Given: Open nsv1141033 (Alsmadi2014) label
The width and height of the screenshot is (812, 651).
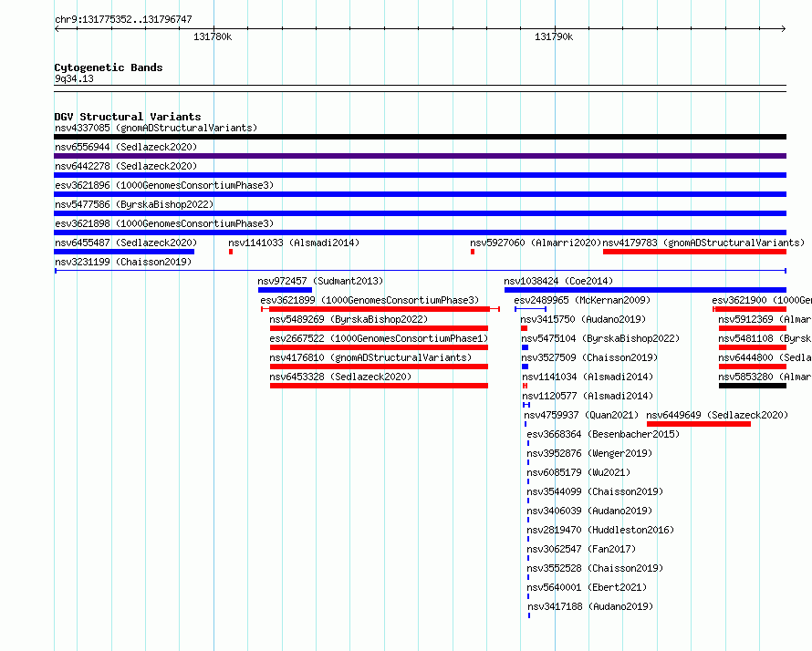Looking at the screenshot, I should 294,243.
